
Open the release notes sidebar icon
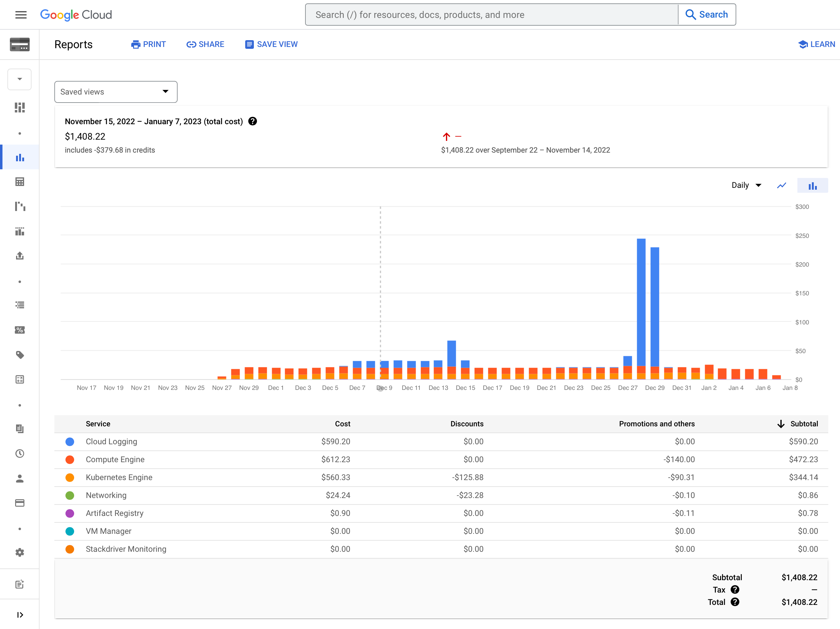tap(20, 584)
